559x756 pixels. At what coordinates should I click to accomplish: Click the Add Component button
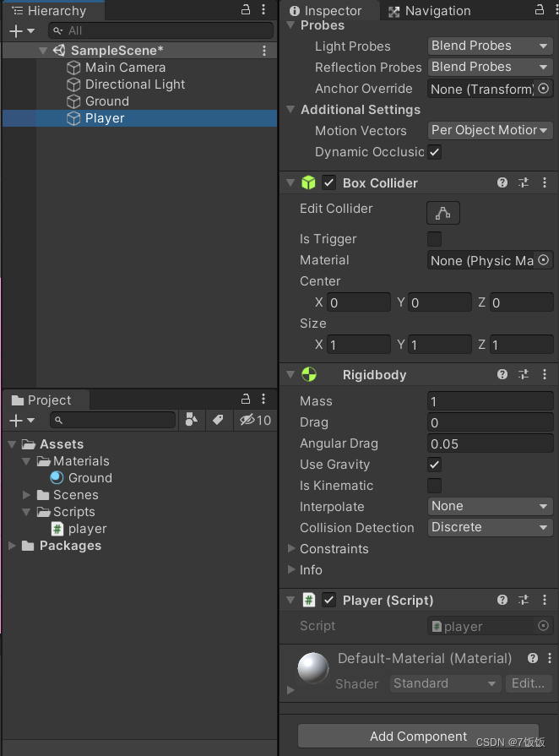[x=418, y=737]
